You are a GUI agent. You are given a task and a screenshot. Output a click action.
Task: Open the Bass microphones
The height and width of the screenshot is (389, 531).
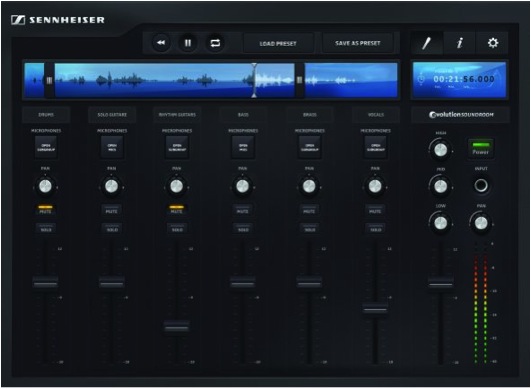243,147
